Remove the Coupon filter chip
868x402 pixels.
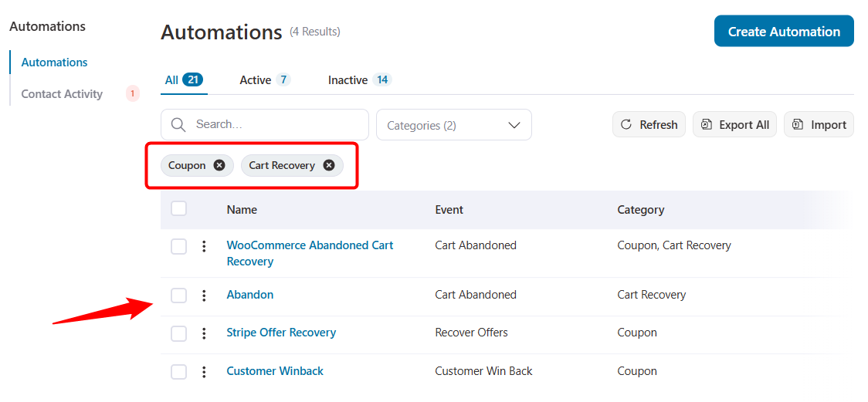(219, 165)
